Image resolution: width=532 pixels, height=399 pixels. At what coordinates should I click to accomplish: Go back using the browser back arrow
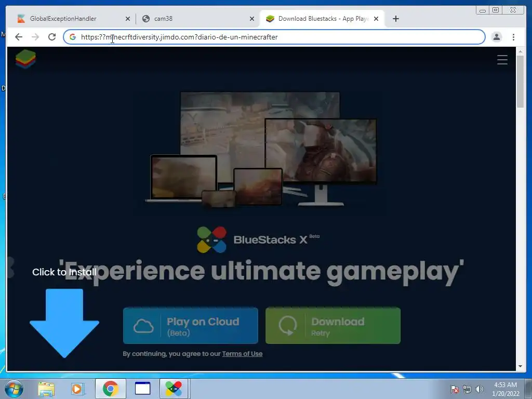pos(19,37)
